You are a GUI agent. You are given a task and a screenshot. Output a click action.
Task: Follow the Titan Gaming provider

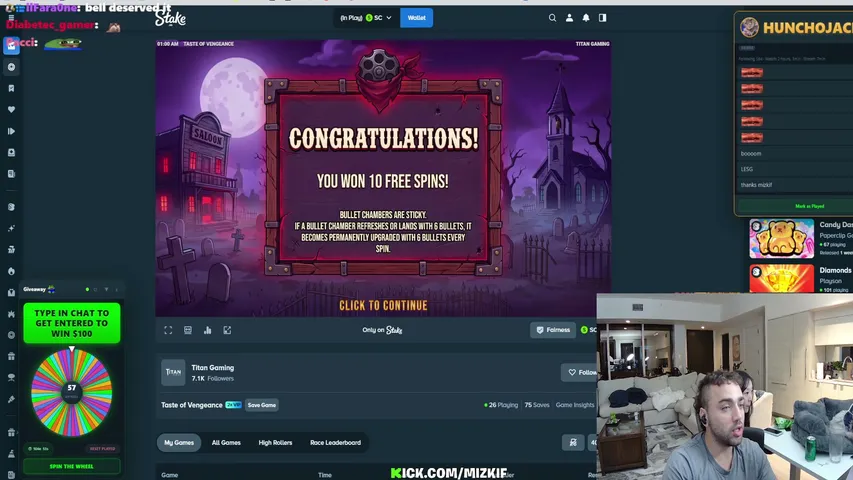click(580, 372)
